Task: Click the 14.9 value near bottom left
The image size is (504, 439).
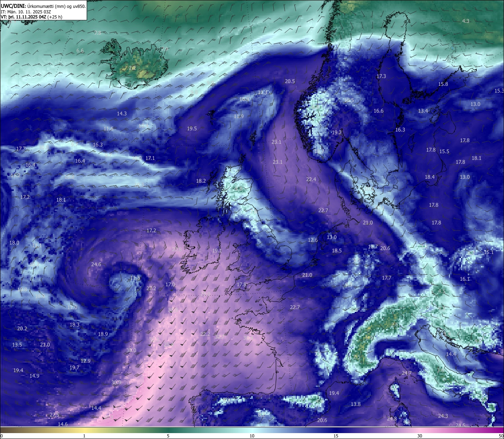Action: (x=34, y=376)
